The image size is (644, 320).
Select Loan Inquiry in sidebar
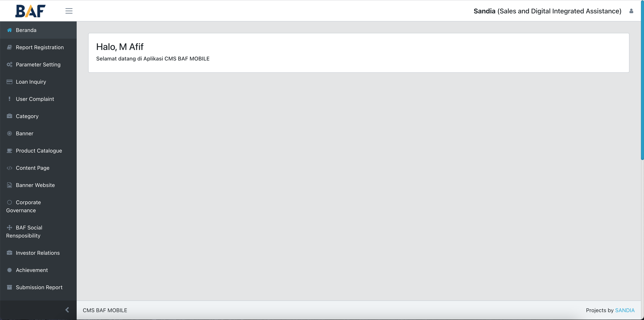pyautogui.click(x=38, y=82)
